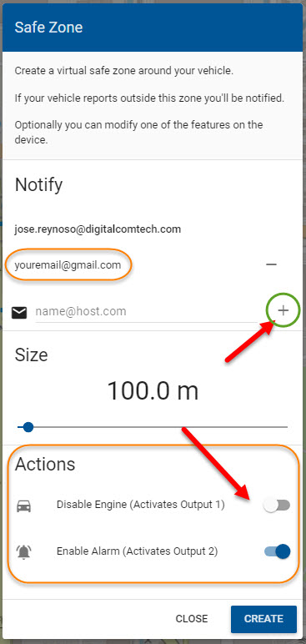Click the car icon beside Disable Engine
This screenshot has height=644, width=306.
tap(23, 506)
